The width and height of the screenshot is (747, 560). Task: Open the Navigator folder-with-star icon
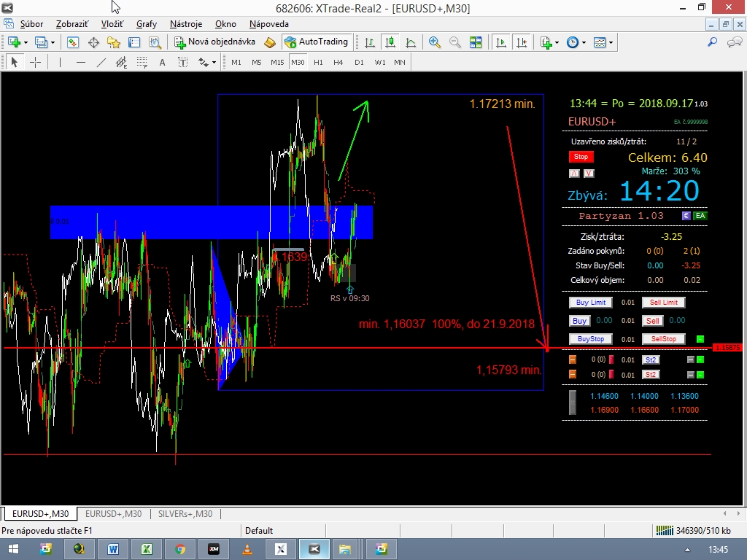pyautogui.click(x=114, y=42)
